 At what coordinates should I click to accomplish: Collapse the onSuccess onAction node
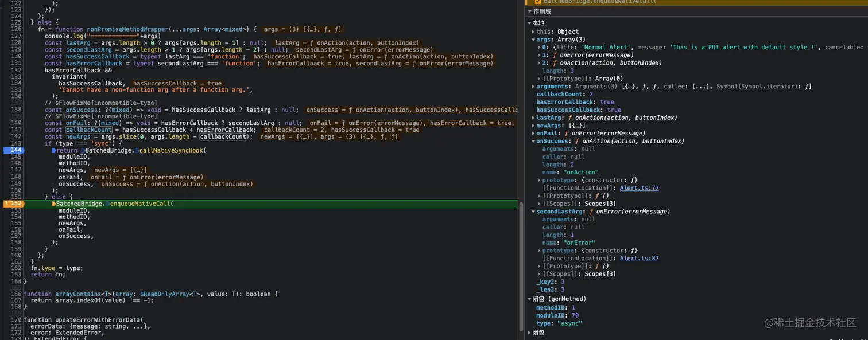click(534, 141)
